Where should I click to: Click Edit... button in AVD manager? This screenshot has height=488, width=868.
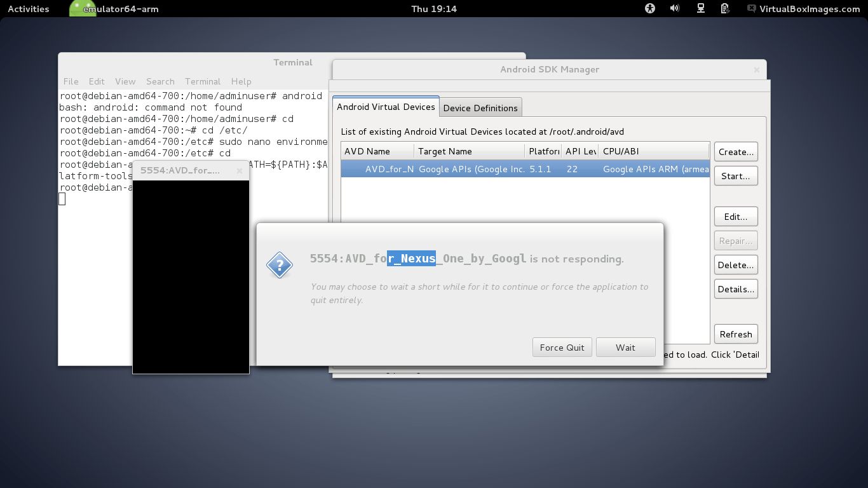tap(736, 217)
